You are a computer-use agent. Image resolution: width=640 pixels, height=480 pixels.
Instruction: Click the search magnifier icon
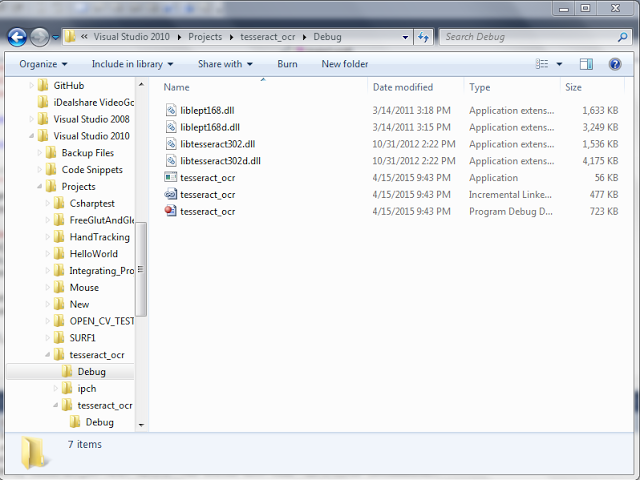coord(622,37)
